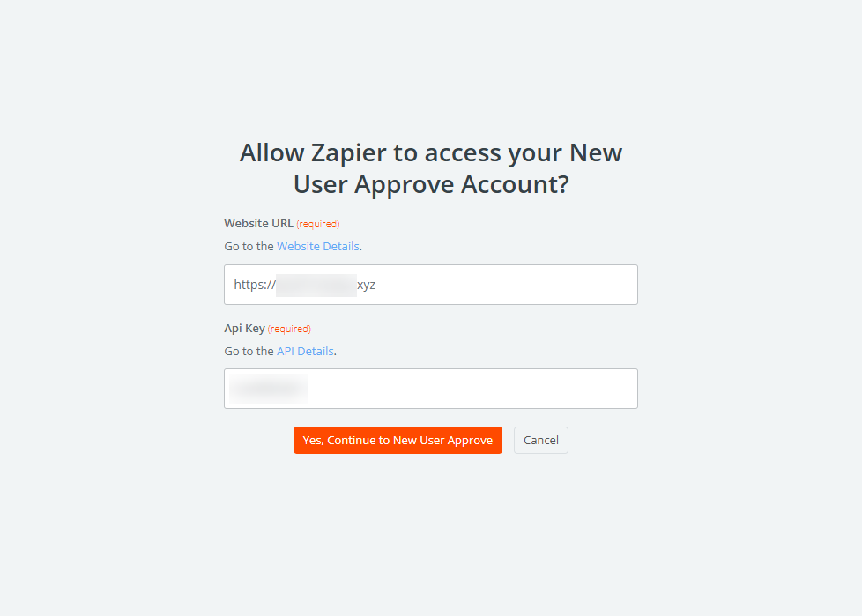
Task: Click the Website URL field label
Action: tap(258, 224)
